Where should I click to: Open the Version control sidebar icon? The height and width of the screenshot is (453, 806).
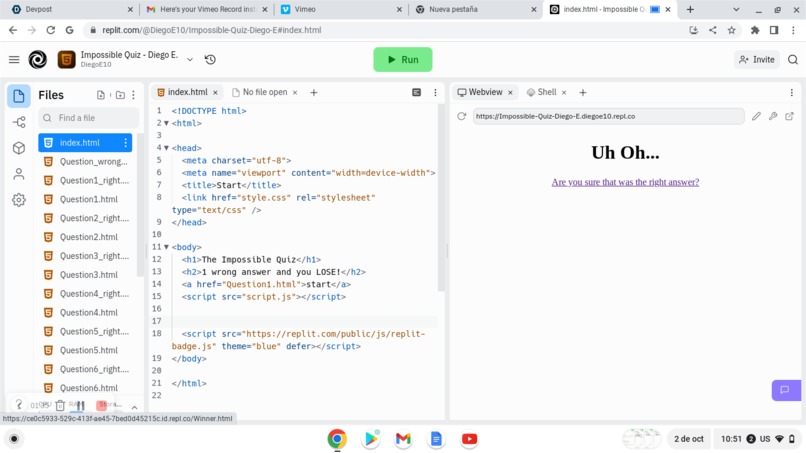tap(19, 122)
